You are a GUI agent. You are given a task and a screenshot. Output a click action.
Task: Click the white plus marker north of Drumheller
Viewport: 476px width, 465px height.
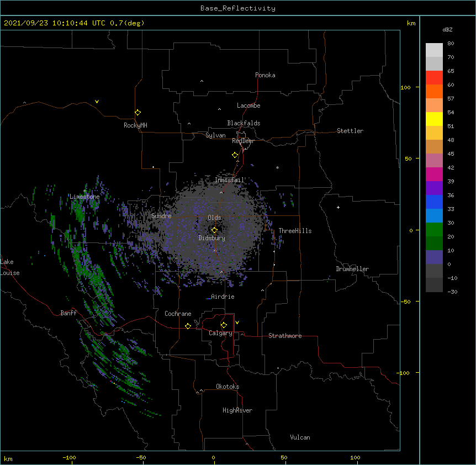pyautogui.click(x=338, y=207)
